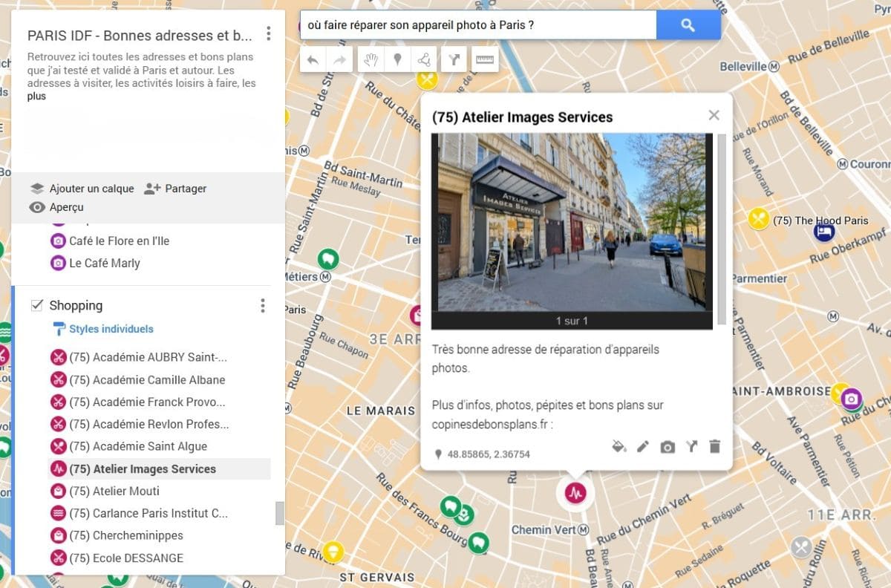Open the Shopping layer options menu

coord(262,306)
